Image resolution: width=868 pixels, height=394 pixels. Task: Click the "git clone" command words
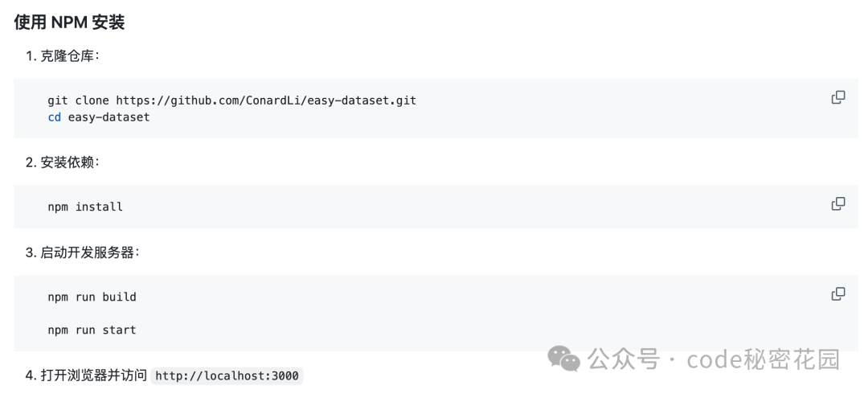tap(78, 101)
